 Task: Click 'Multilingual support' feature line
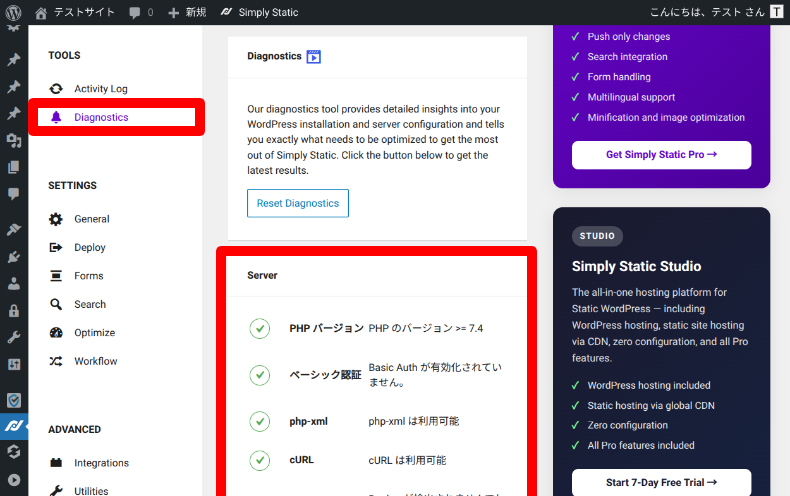click(631, 97)
